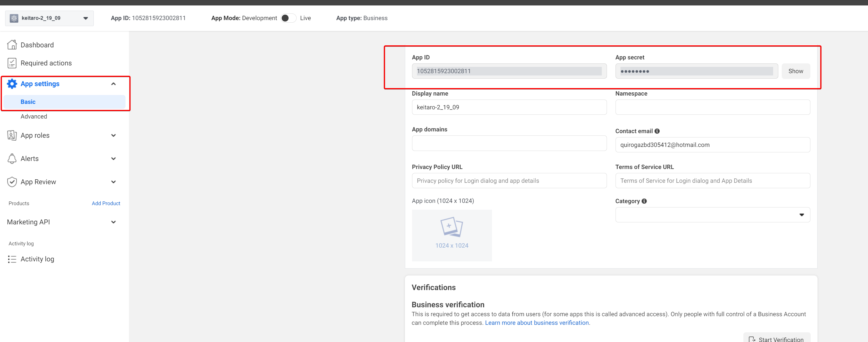Upload an app icon via the 1024 x 1024 placeholder
Image resolution: width=868 pixels, height=342 pixels.
[x=452, y=236]
